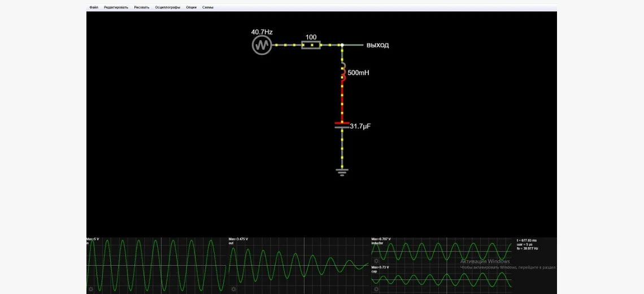The height and width of the screenshot is (294, 644).
Task: Open settings gear of the 'in' scope
Action: tap(90, 289)
